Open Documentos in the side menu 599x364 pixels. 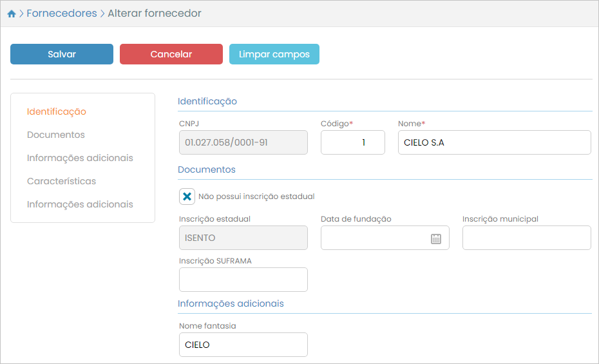point(56,135)
